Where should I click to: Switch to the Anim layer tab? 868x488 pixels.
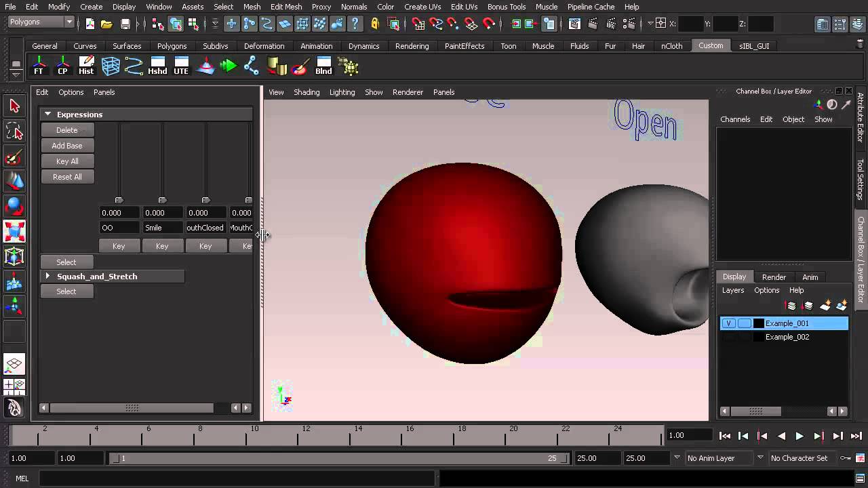pos(810,277)
